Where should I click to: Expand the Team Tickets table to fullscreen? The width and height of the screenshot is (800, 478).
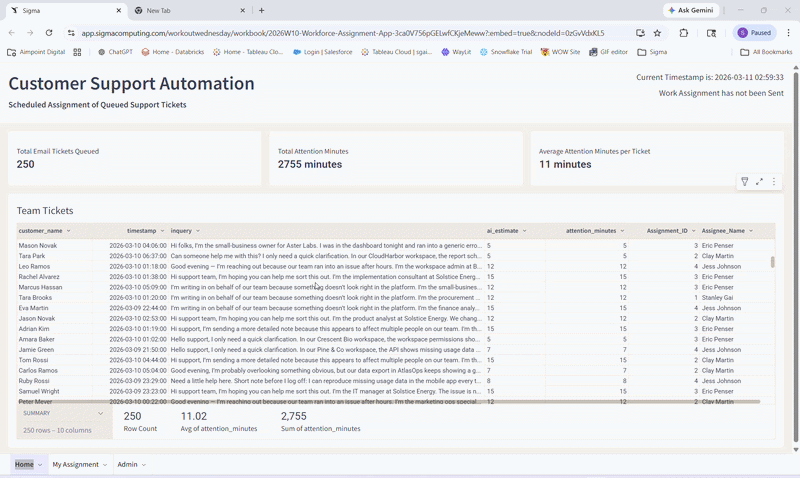[x=759, y=182]
